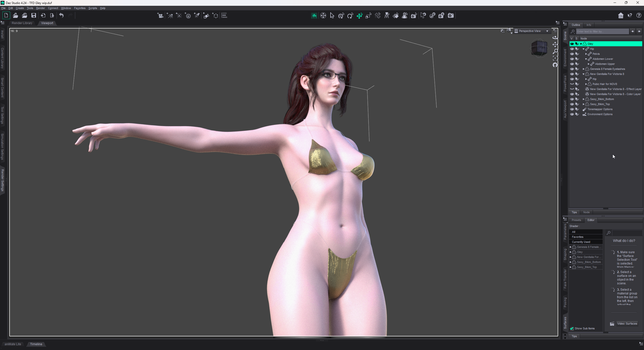Save the scene with the disk icon
This screenshot has width=644, height=350.
click(34, 16)
